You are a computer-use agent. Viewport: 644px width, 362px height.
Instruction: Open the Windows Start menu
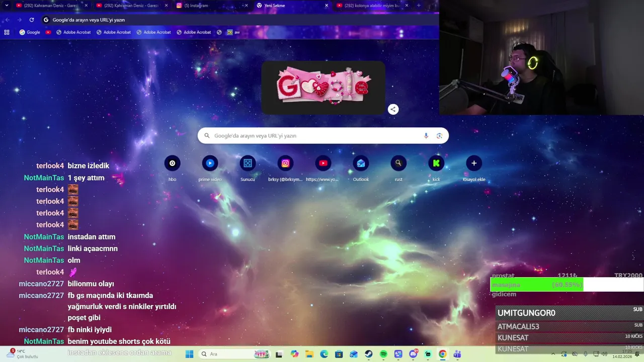[x=189, y=354]
